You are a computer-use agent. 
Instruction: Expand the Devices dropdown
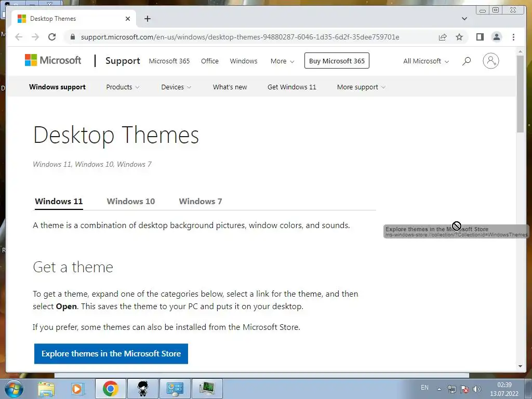(x=176, y=87)
